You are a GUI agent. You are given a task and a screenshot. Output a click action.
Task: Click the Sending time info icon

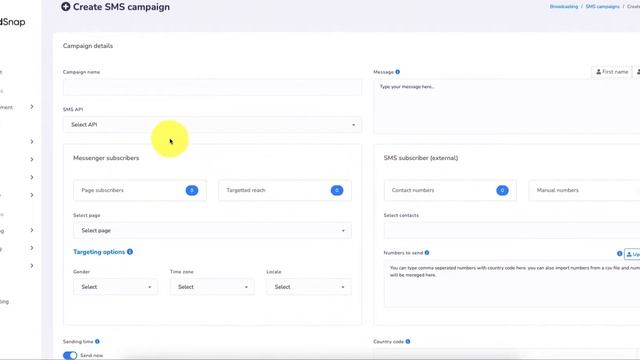click(x=97, y=341)
